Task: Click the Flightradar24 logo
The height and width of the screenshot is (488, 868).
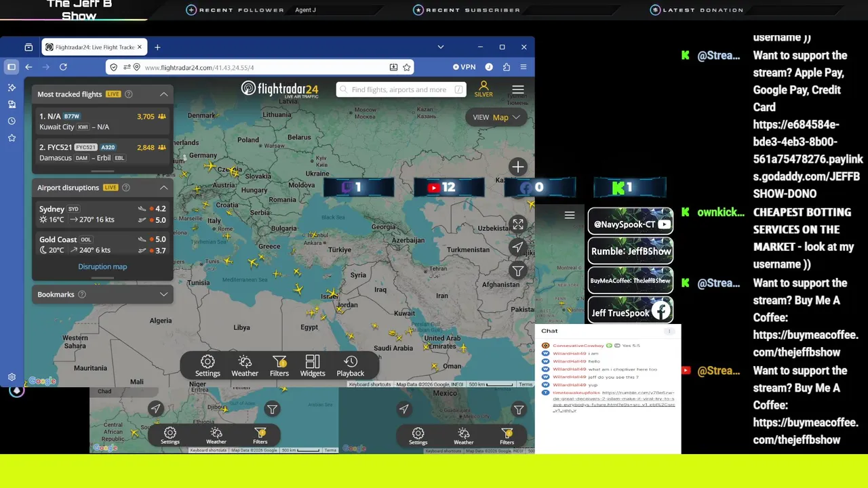Action: 280,89
